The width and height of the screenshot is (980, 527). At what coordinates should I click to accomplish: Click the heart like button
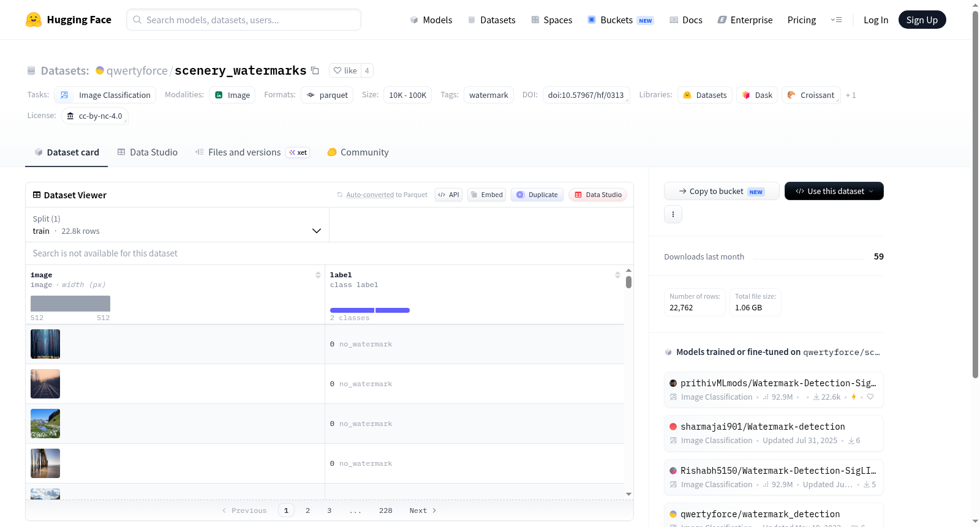(345, 70)
